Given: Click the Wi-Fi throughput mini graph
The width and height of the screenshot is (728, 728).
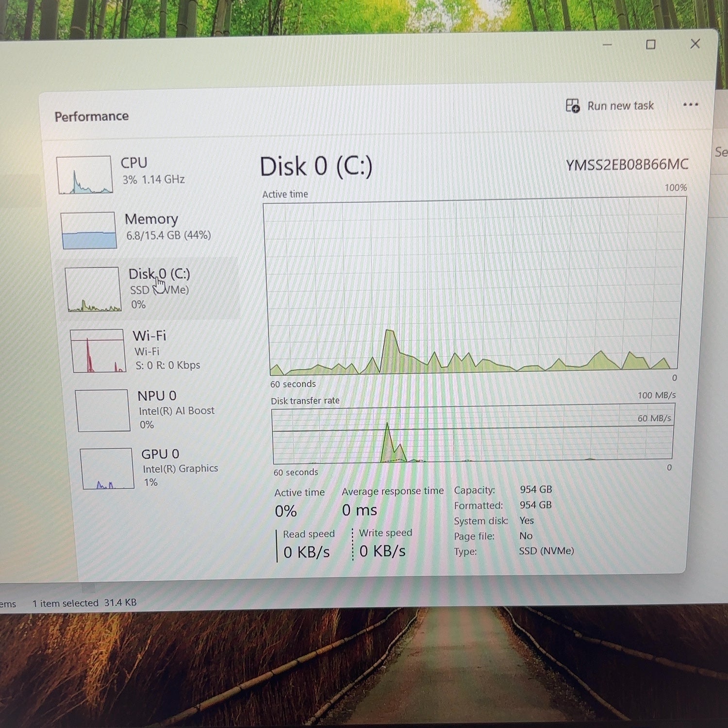Looking at the screenshot, I should pyautogui.click(x=98, y=351).
